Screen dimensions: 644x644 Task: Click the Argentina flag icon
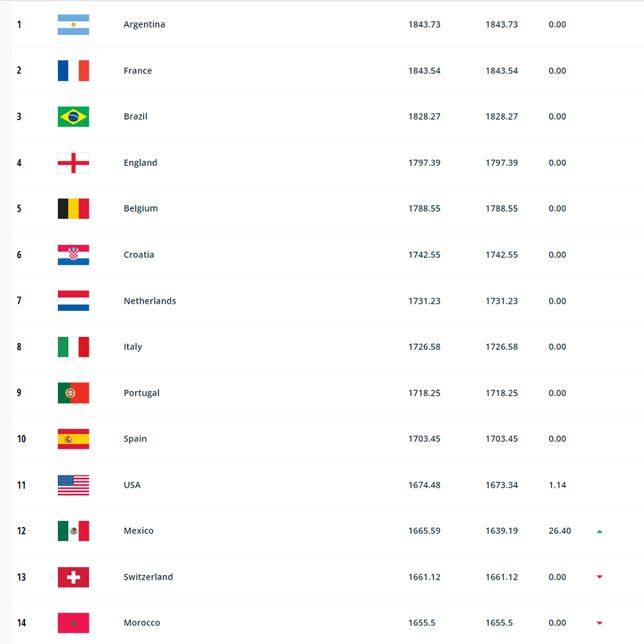tap(73, 24)
